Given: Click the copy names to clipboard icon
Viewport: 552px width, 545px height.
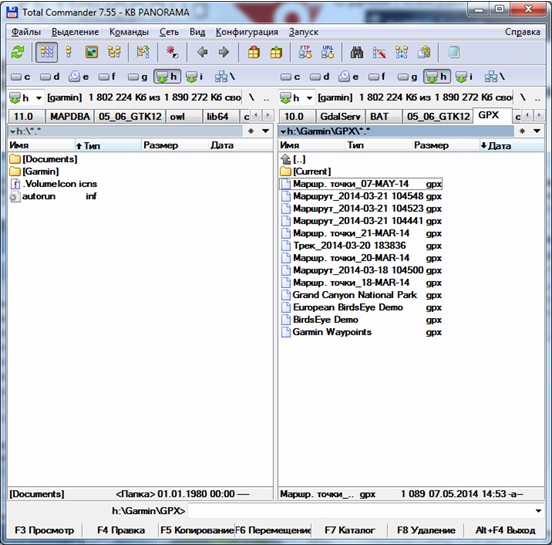Looking at the screenshot, I should (x=424, y=52).
